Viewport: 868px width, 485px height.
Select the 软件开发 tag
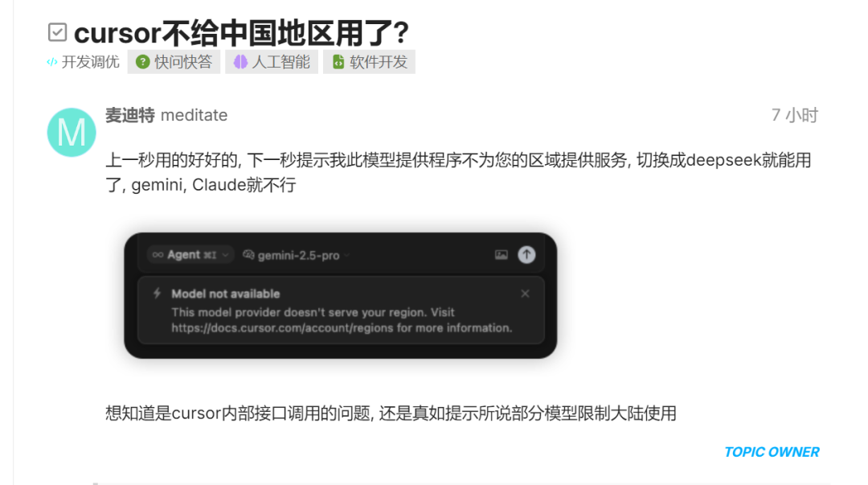point(369,61)
